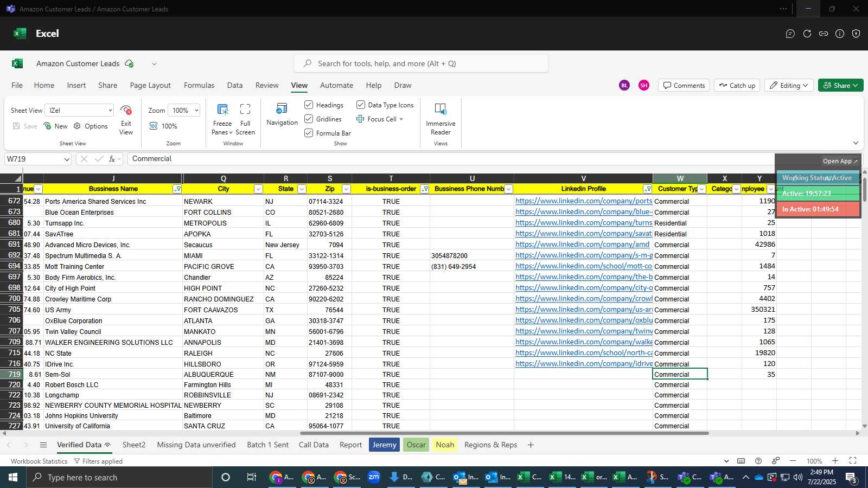Open Zoom meeting app in taskbar
The width and height of the screenshot is (868, 488).
click(374, 477)
